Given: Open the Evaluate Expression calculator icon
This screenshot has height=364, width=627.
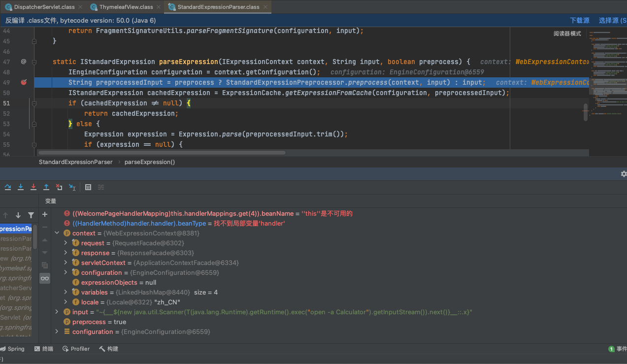Looking at the screenshot, I should 88,187.
